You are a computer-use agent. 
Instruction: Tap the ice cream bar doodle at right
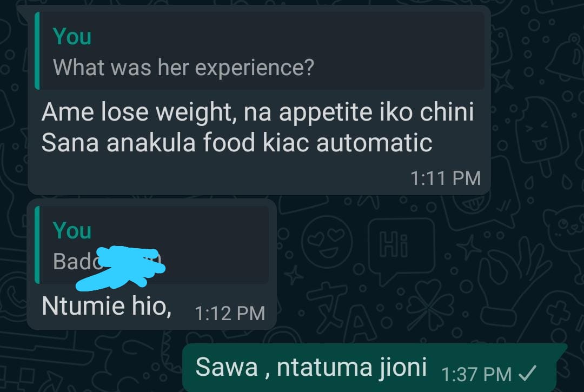pos(542,134)
